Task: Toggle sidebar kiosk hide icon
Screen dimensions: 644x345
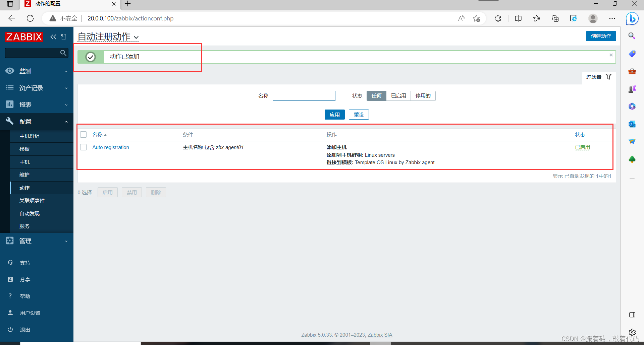Action: pos(63,37)
